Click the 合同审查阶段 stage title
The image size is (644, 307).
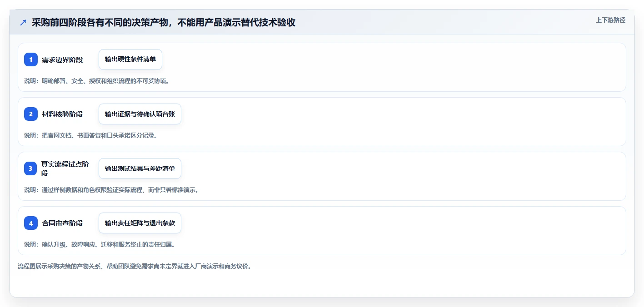[x=62, y=223]
